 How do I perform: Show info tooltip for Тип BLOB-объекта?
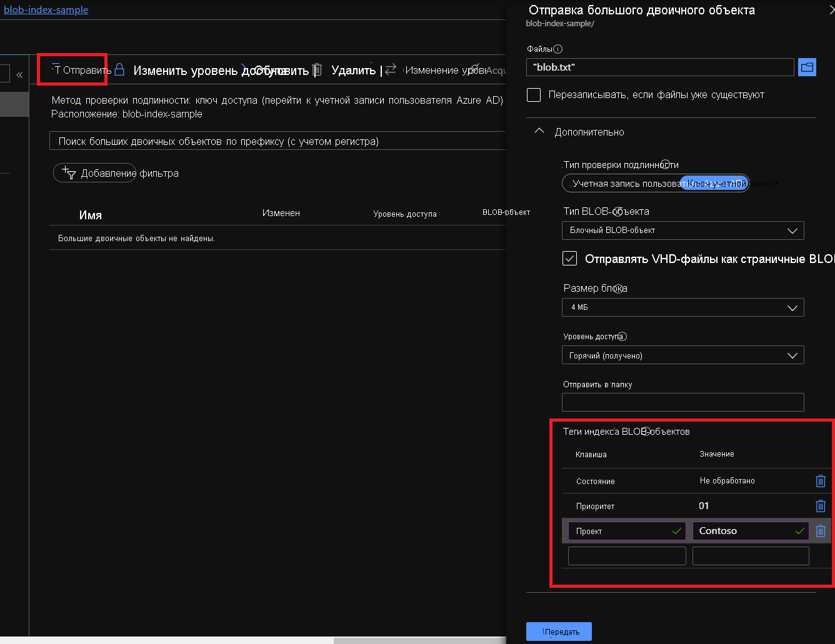tap(617, 211)
